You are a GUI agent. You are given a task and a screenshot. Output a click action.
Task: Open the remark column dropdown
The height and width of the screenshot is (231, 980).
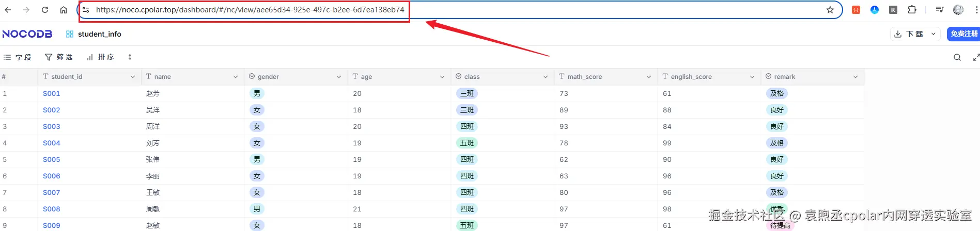pos(855,77)
